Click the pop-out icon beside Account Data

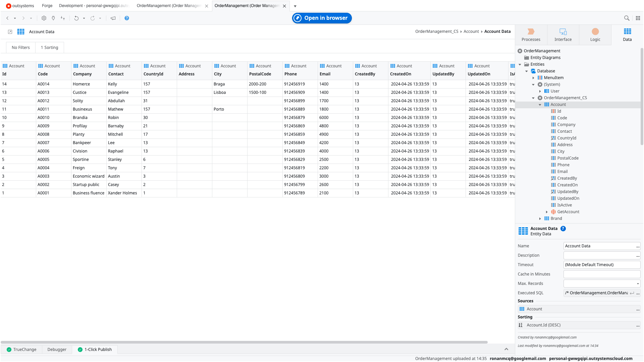pyautogui.click(x=10, y=32)
